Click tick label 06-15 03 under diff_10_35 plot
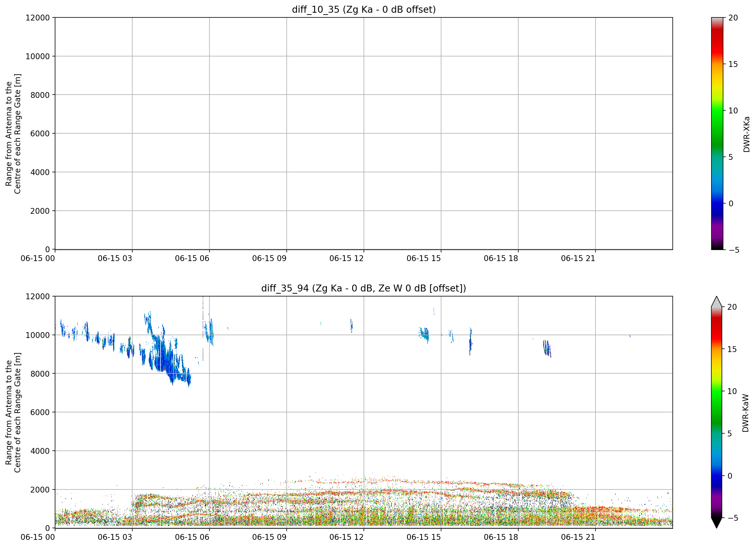Image resolution: width=756 pixels, height=547 pixels. [115, 258]
